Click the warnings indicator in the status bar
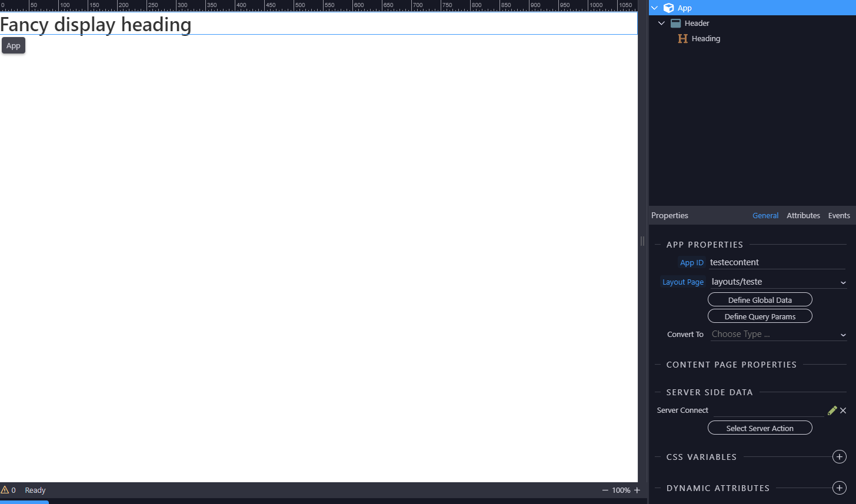 pos(9,490)
